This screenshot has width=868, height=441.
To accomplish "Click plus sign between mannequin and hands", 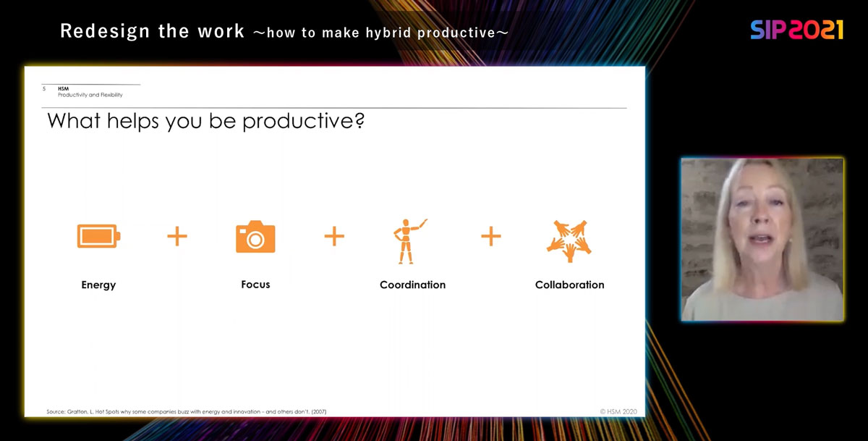I will [x=490, y=236].
